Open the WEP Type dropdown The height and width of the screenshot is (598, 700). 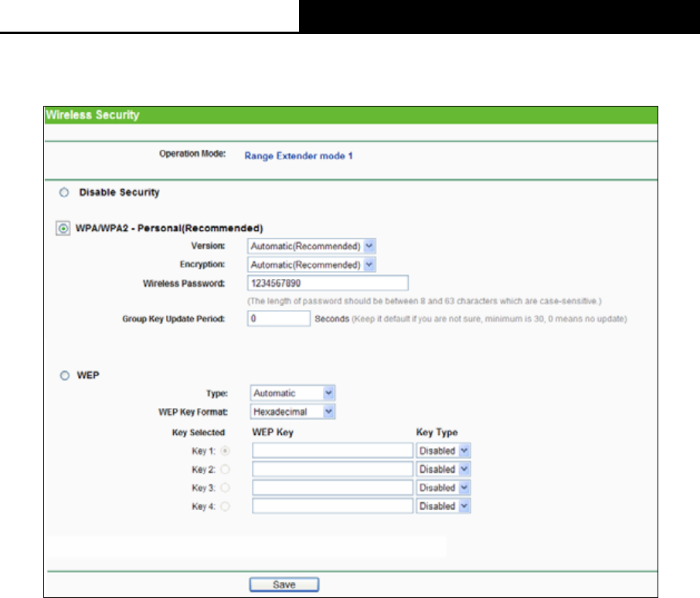point(292,393)
